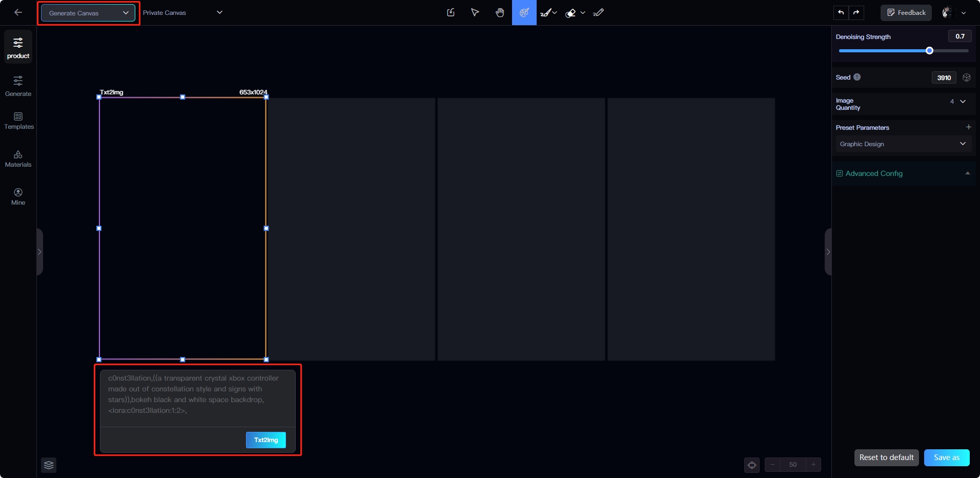This screenshot has height=478, width=980.
Task: Click the Reset to default button
Action: pos(886,457)
